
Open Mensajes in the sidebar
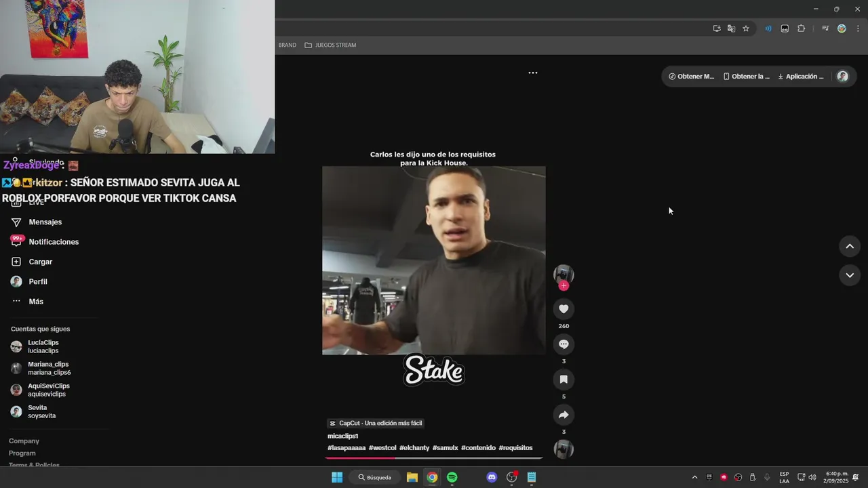(45, 222)
